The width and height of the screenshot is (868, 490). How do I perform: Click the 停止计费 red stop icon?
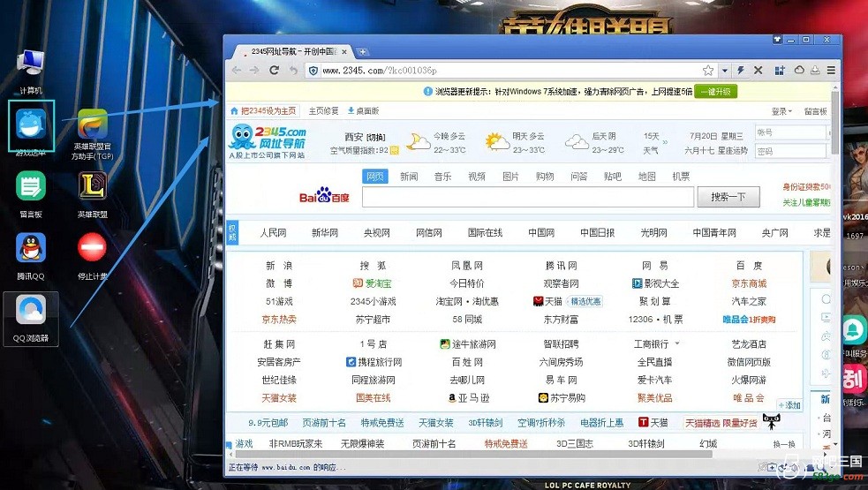(92, 255)
